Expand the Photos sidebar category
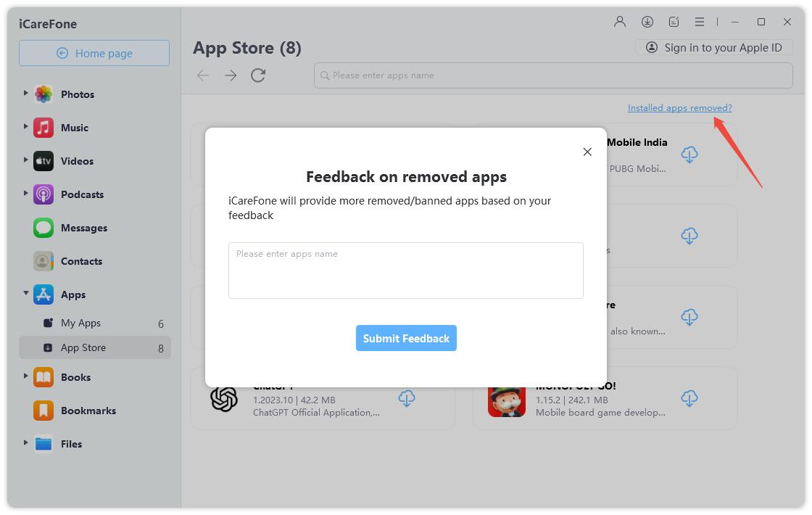The width and height of the screenshot is (812, 515). click(x=26, y=94)
